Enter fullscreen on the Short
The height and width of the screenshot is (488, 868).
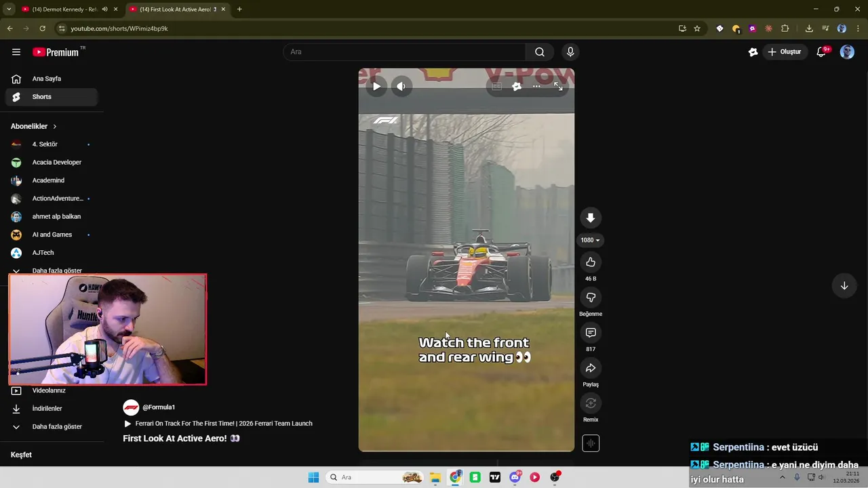pos(558,86)
